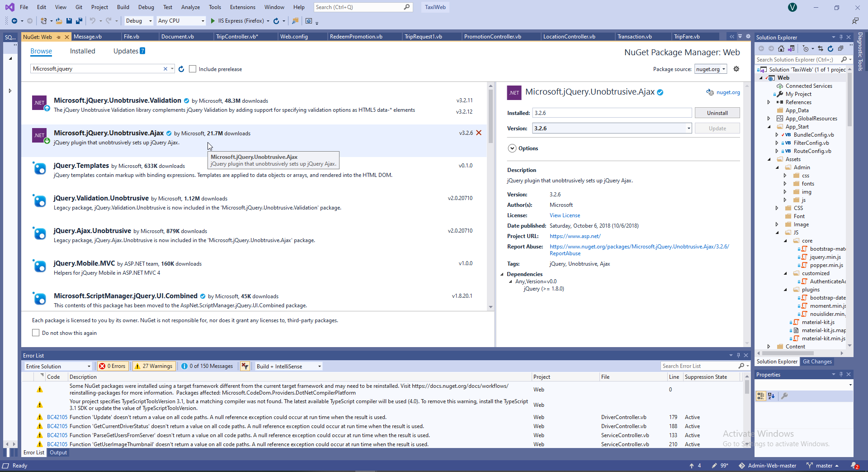868x472 pixels.
Task: Open NuGet package manager settings gear
Action: tap(736, 69)
